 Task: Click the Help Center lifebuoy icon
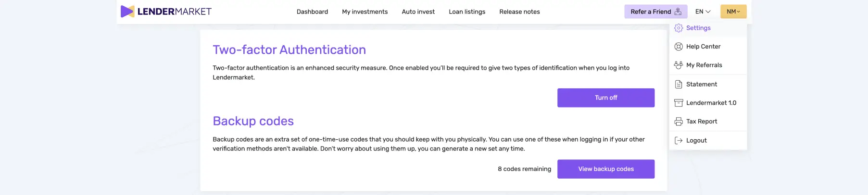679,47
